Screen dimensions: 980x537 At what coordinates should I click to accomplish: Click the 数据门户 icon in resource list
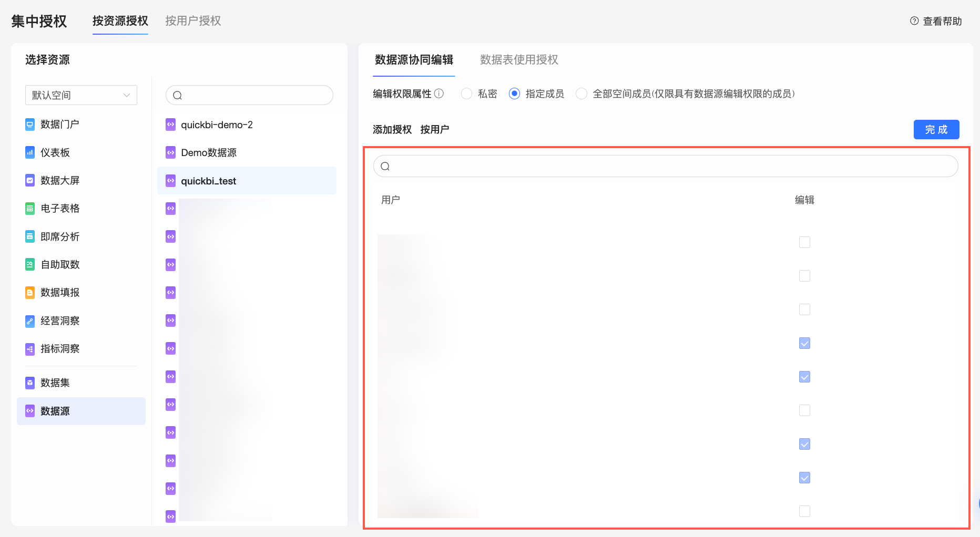point(30,125)
